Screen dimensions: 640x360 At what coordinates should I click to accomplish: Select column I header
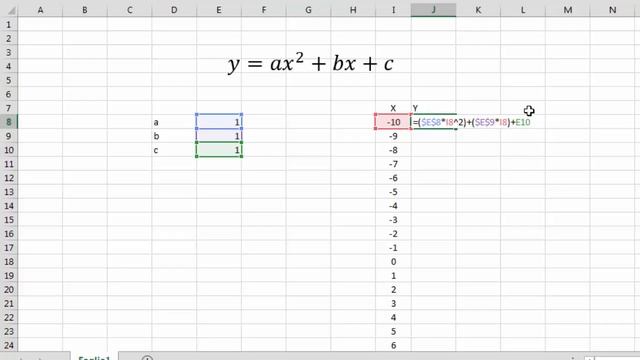[x=393, y=10]
